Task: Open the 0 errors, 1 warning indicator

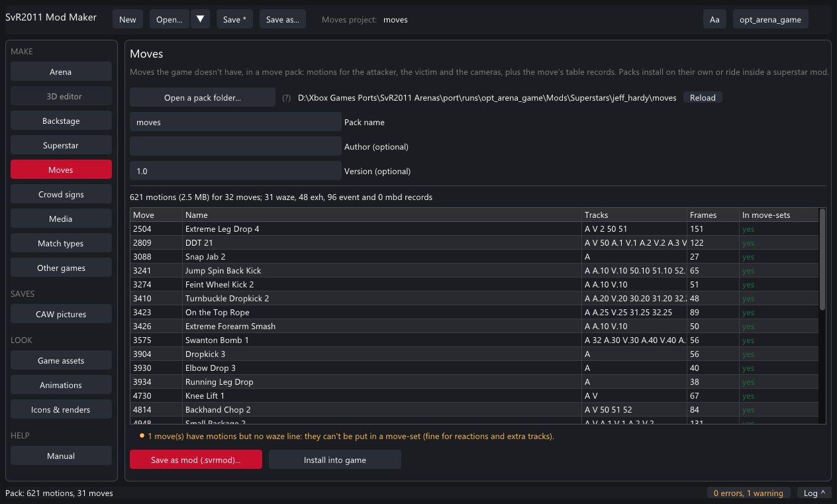Action: (x=748, y=493)
